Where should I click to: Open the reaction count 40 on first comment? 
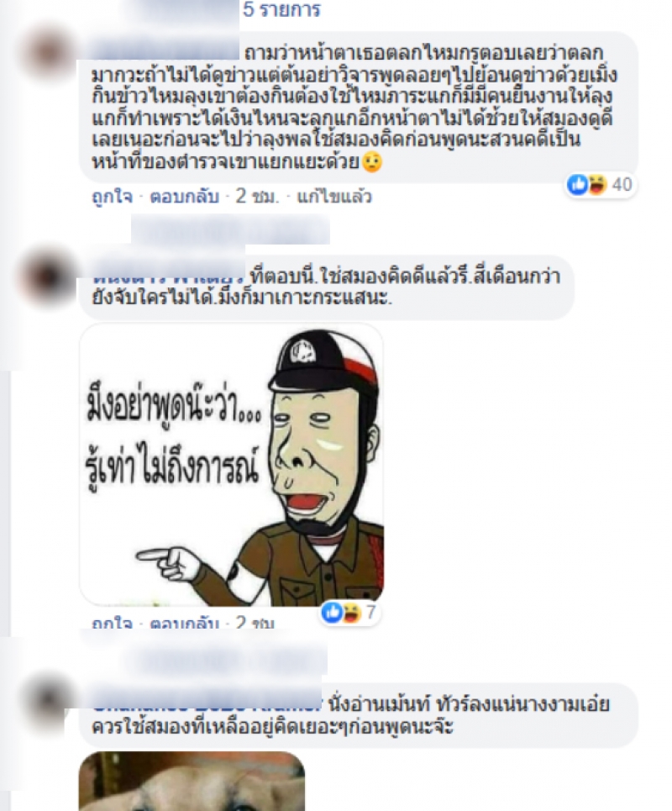point(622,185)
